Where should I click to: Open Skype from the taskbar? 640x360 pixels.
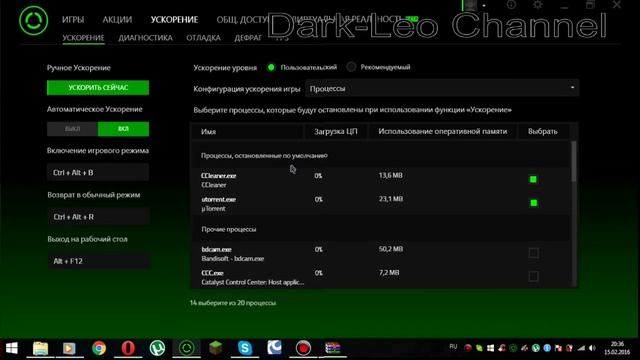[245, 348]
